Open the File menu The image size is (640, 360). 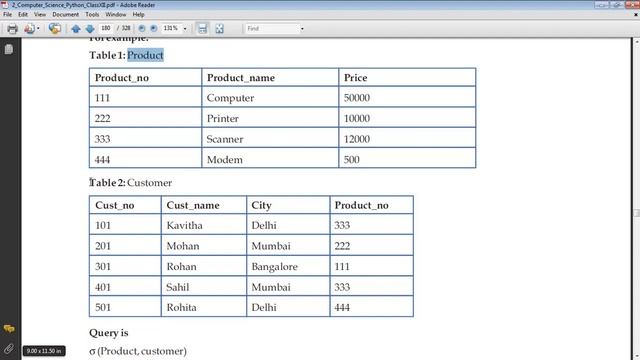7,14
